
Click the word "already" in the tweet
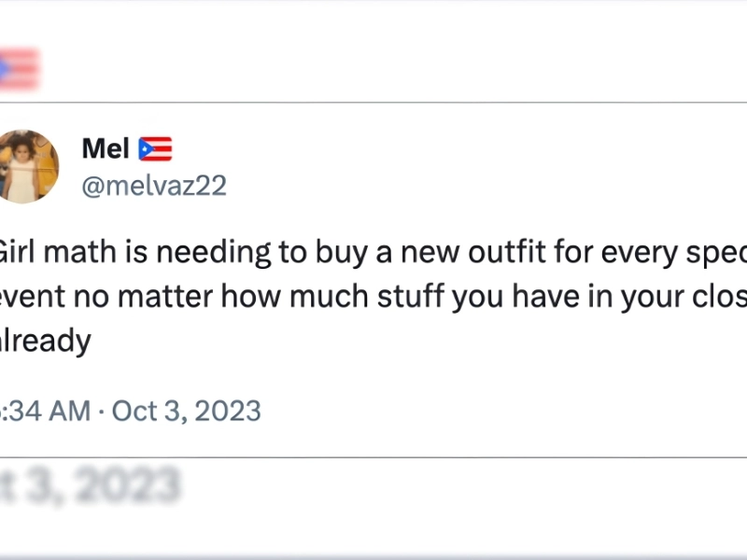(45, 341)
